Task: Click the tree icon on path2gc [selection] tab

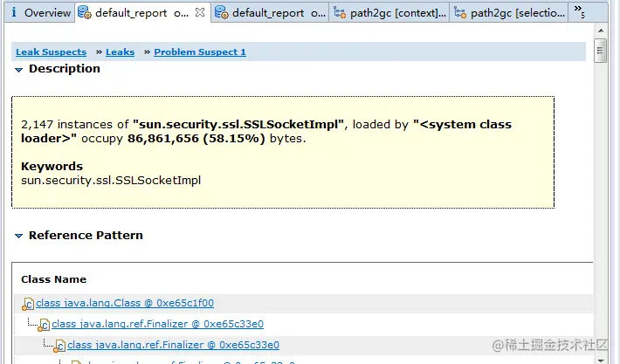Action: pos(460,12)
